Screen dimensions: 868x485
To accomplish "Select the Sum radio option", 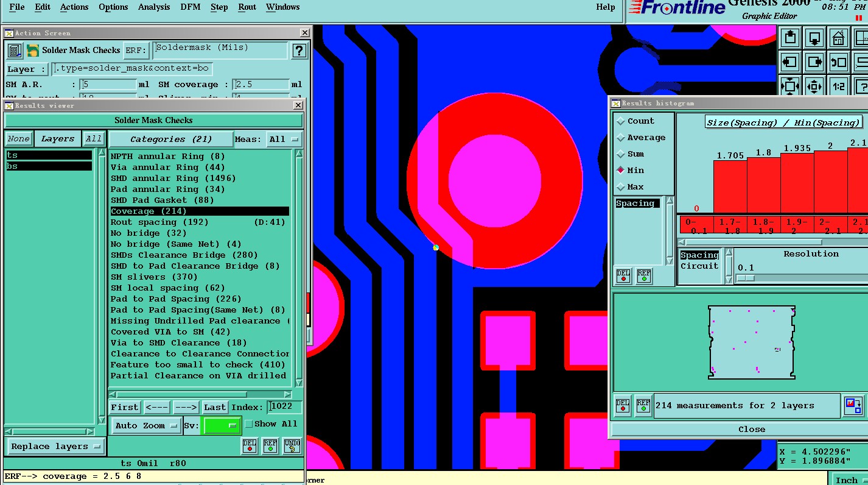I will tap(631, 154).
